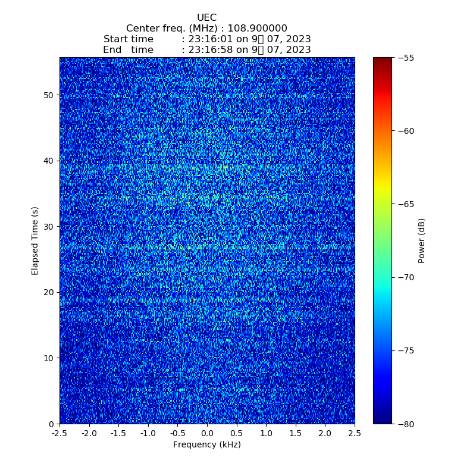This screenshot has width=476, height=476.
Task: Click the 2.5 frequency tick label
Action: [x=355, y=434]
